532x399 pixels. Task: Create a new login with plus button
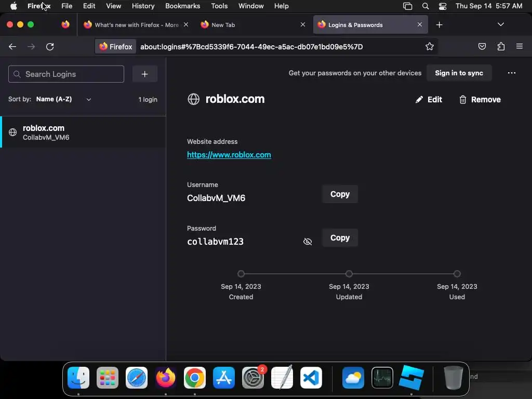click(144, 74)
